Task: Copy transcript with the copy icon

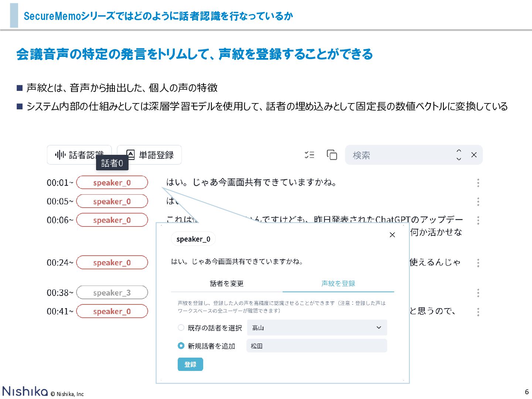Action: coord(332,155)
